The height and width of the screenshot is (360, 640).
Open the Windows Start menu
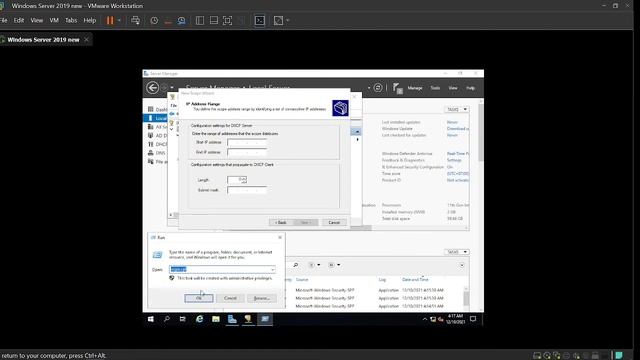pyautogui.click(x=151, y=319)
